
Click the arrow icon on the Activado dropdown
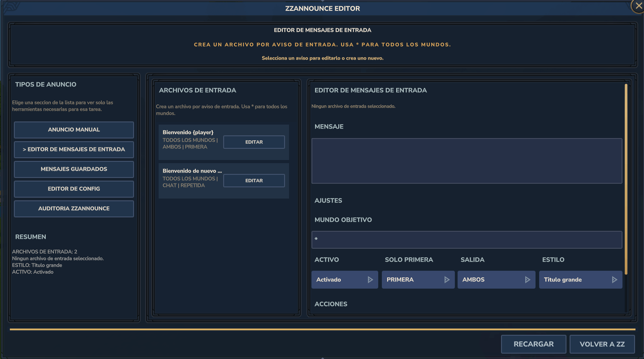(x=371, y=280)
